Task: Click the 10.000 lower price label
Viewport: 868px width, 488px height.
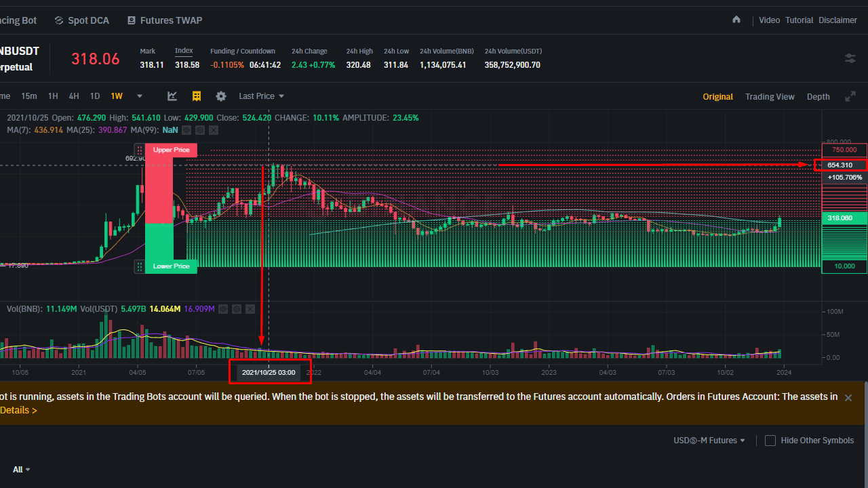Action: 844,266
